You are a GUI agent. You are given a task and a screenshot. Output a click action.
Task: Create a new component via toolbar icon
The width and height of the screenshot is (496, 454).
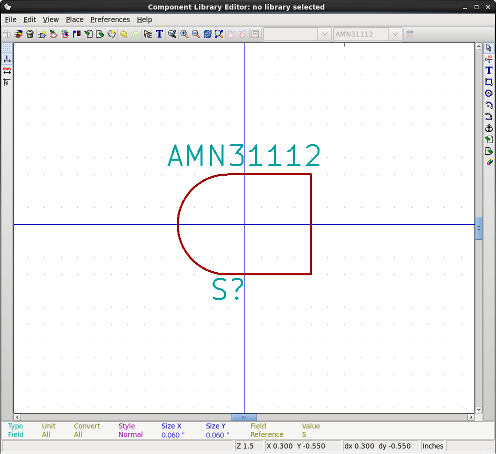42,34
